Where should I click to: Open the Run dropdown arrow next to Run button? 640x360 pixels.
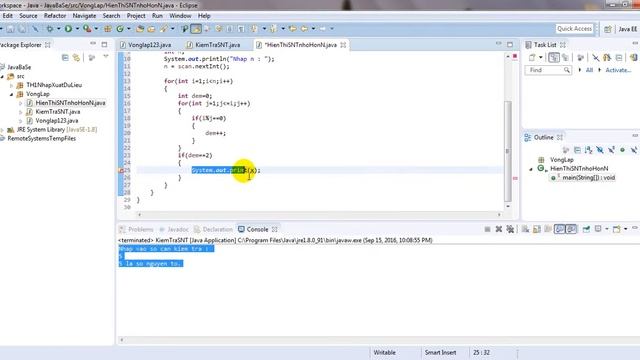(77, 29)
